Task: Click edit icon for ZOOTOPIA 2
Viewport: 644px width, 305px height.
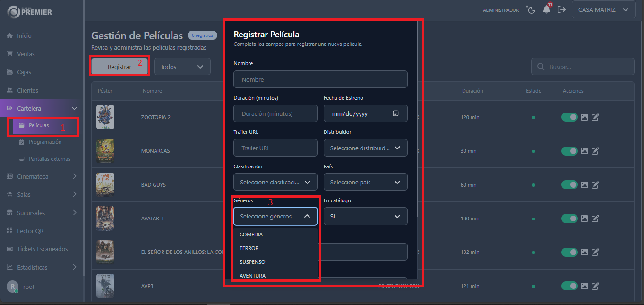Action: click(595, 117)
